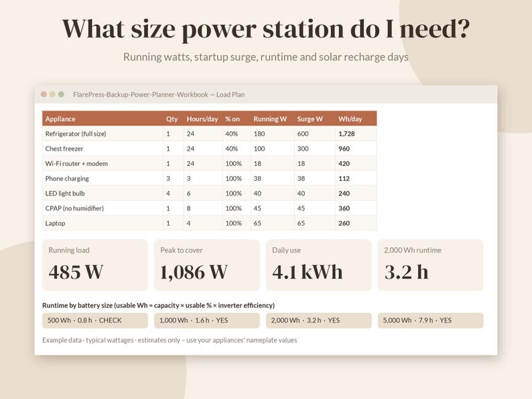
Task: Select the '500 Wh · 0.8 h · CHECK' chip
Action: [x=95, y=321]
